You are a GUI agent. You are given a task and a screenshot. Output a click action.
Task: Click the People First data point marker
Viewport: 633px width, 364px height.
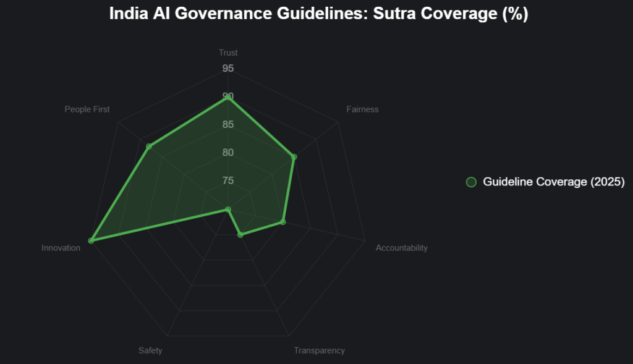(149, 146)
